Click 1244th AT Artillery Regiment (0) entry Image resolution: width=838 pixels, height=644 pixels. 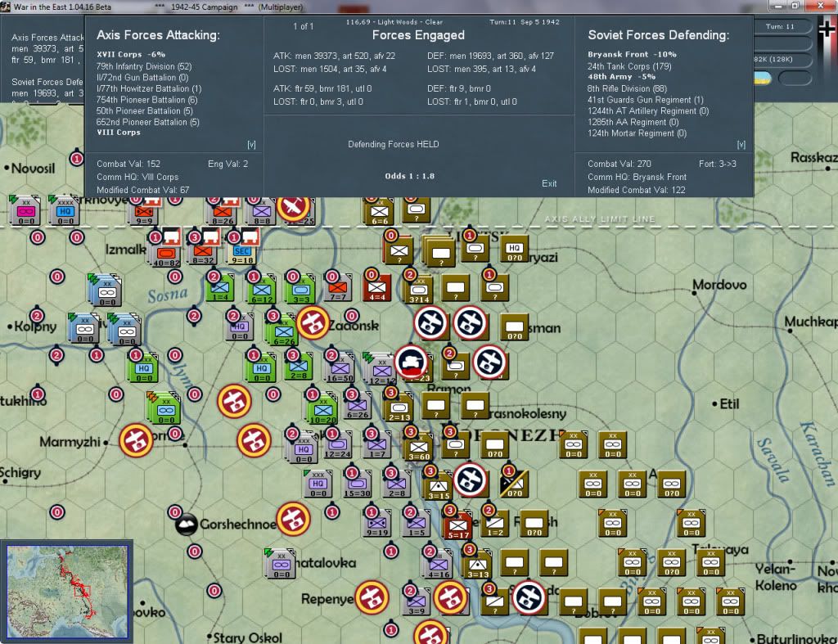[648, 111]
